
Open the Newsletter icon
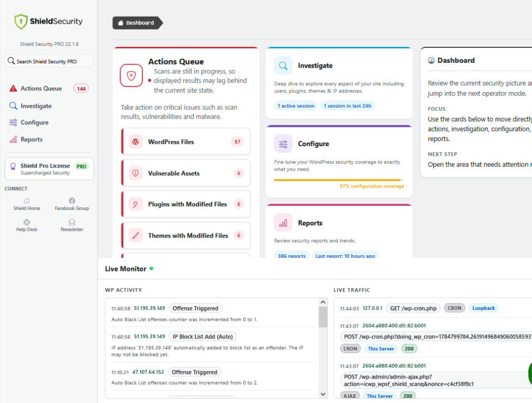click(x=72, y=222)
